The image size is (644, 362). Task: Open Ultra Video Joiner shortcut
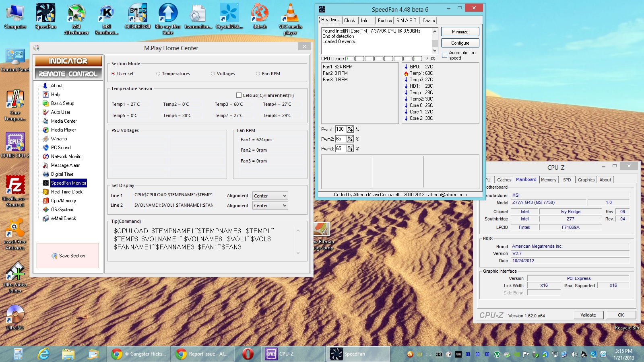click(15, 278)
